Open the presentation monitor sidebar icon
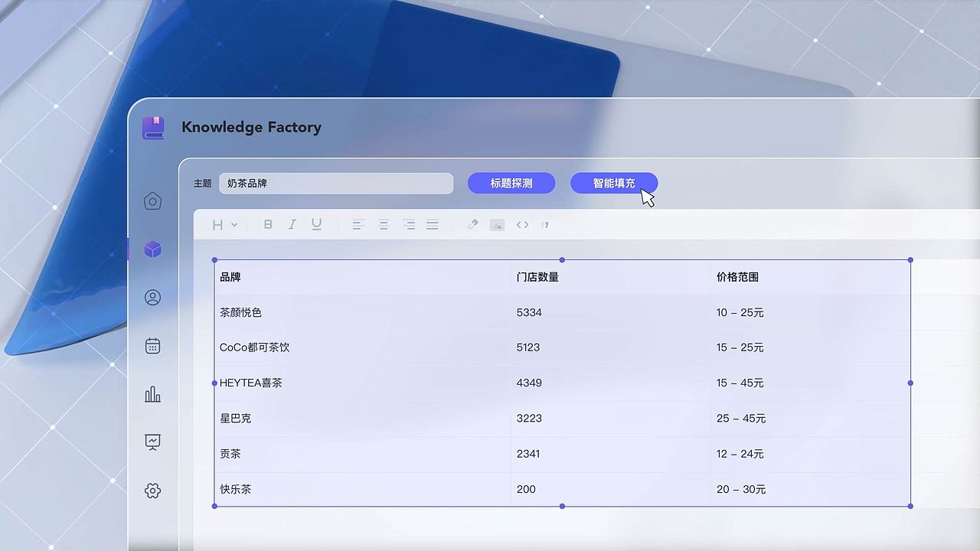The height and width of the screenshot is (551, 980). pyautogui.click(x=153, y=442)
